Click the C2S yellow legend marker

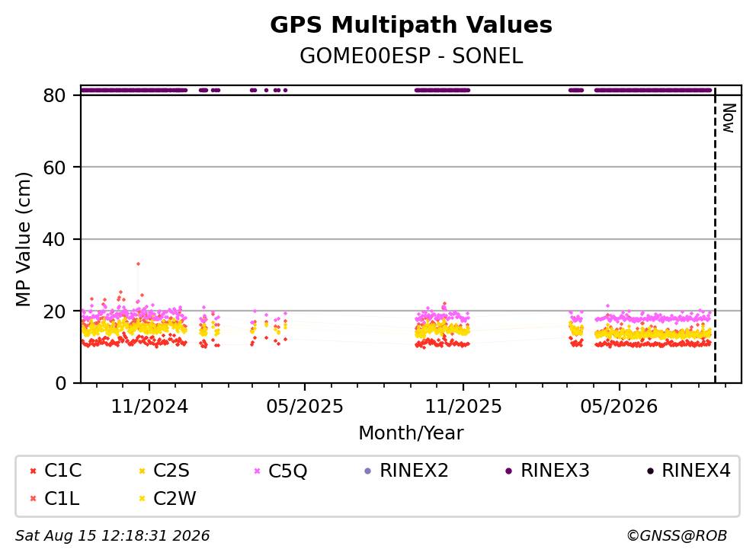coord(143,471)
